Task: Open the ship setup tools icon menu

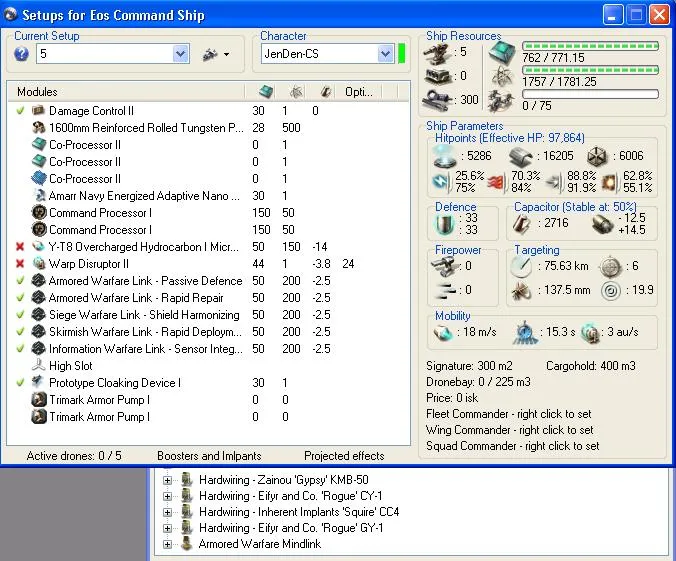Action: point(215,54)
